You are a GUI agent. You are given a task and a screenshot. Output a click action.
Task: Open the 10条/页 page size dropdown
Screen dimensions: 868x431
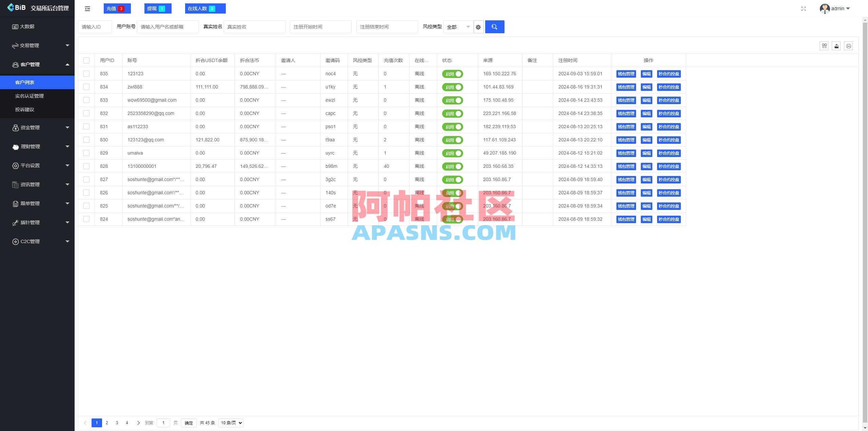pos(231,423)
